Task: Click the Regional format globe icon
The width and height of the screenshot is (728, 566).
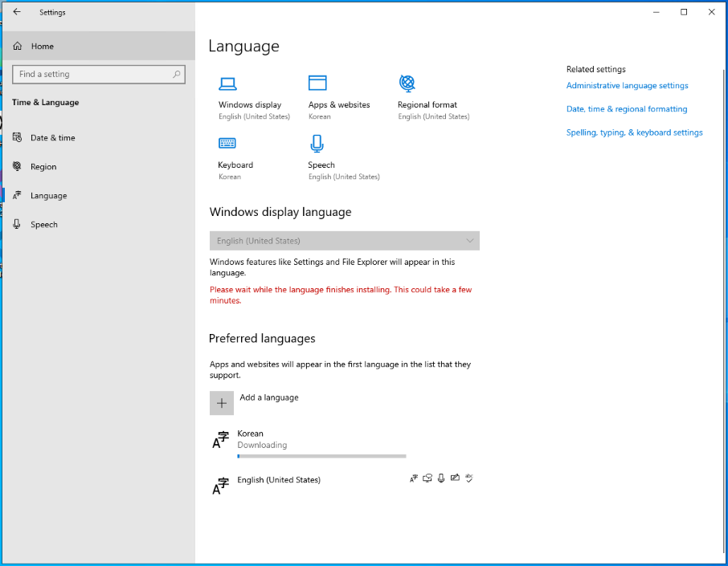Action: (x=407, y=83)
